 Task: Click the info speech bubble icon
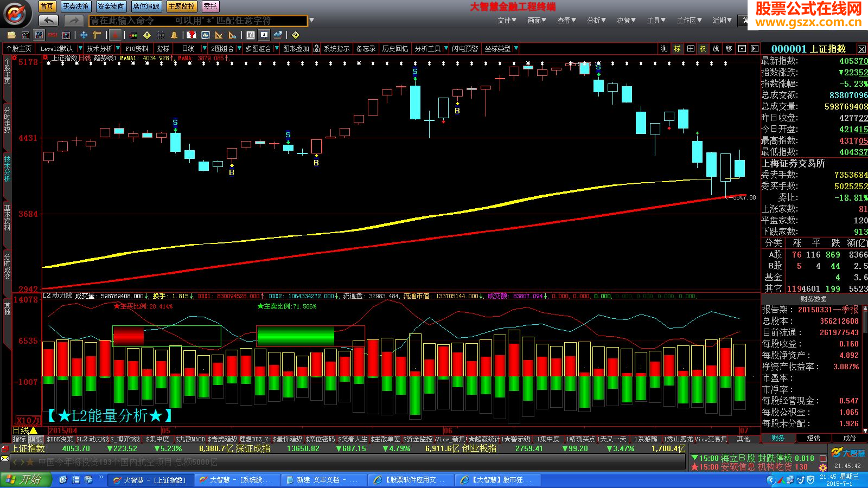pos(264,35)
